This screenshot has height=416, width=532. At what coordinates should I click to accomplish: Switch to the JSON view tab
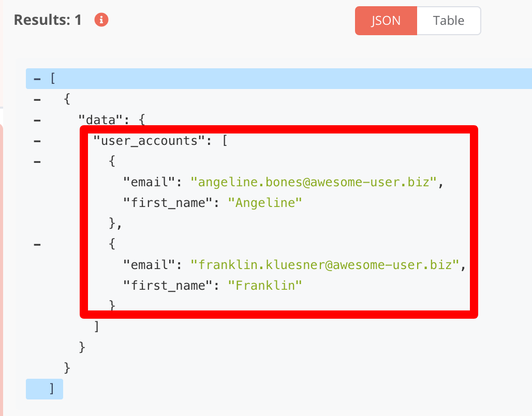(x=386, y=21)
